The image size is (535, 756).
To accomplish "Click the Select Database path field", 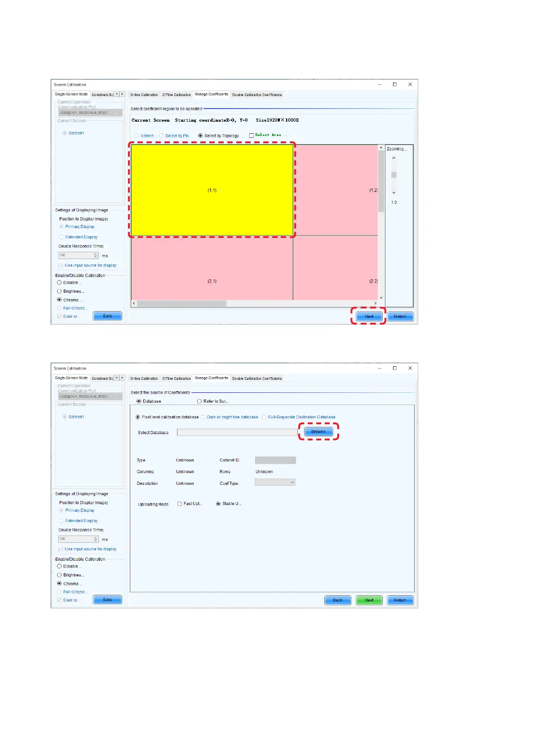I will (237, 432).
